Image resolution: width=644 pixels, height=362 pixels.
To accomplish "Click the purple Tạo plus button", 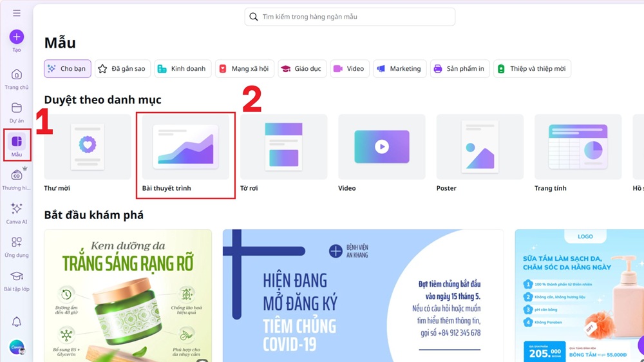I will click(x=17, y=37).
